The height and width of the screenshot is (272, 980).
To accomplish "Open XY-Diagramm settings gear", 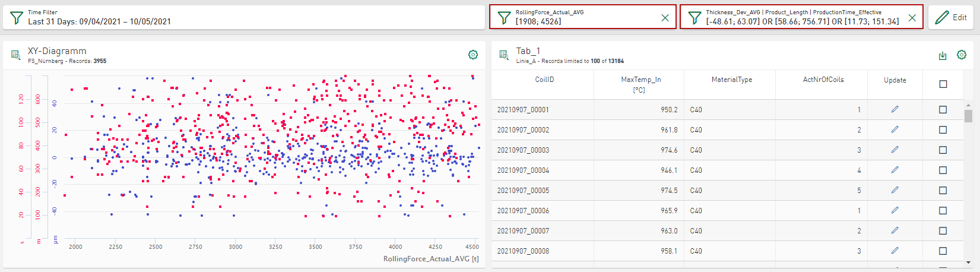I will pos(473,55).
